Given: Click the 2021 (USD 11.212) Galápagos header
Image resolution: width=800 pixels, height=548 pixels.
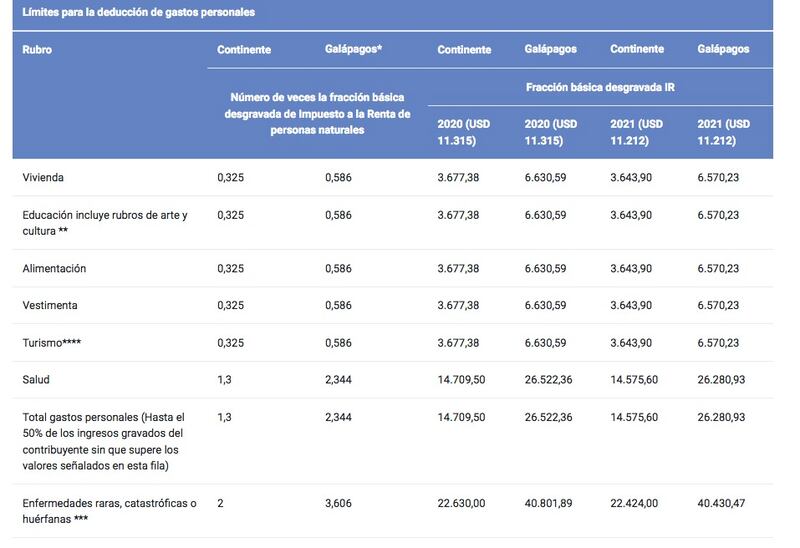Looking at the screenshot, I should [723, 132].
